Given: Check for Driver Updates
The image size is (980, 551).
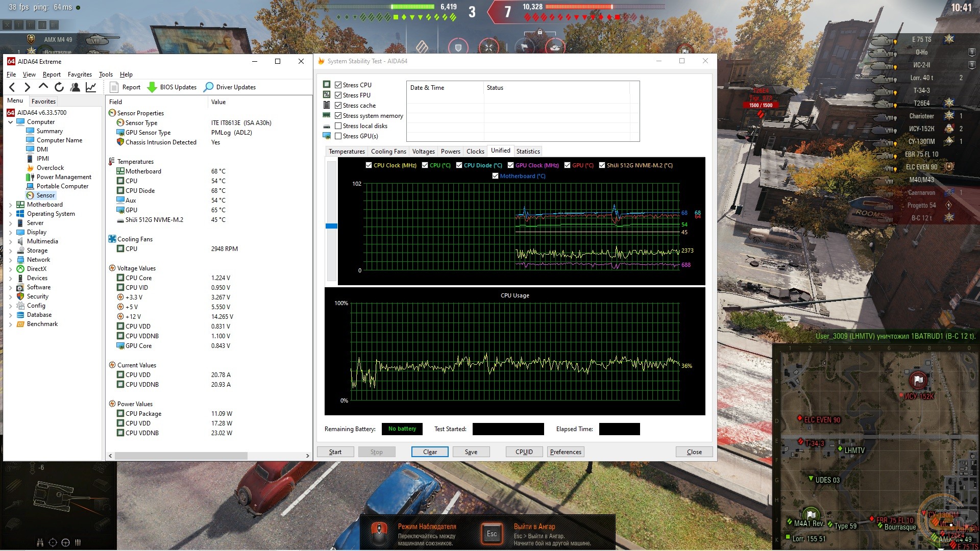Looking at the screenshot, I should pos(230,87).
